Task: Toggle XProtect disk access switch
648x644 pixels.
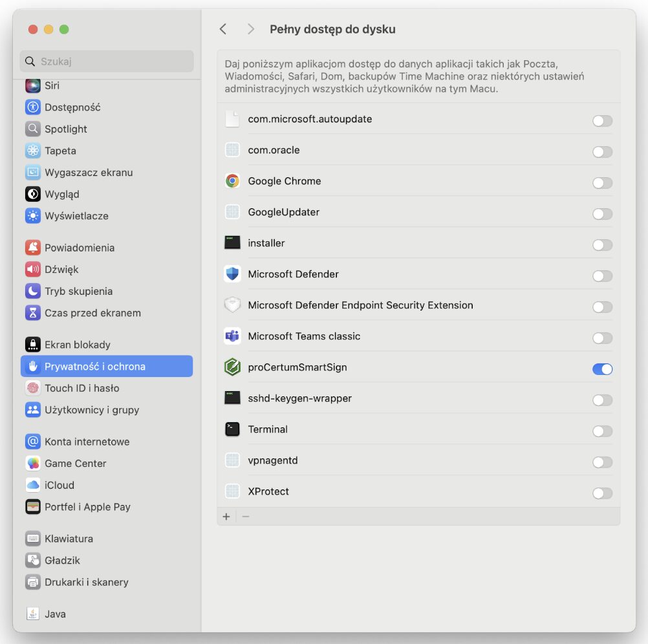Action: click(602, 493)
